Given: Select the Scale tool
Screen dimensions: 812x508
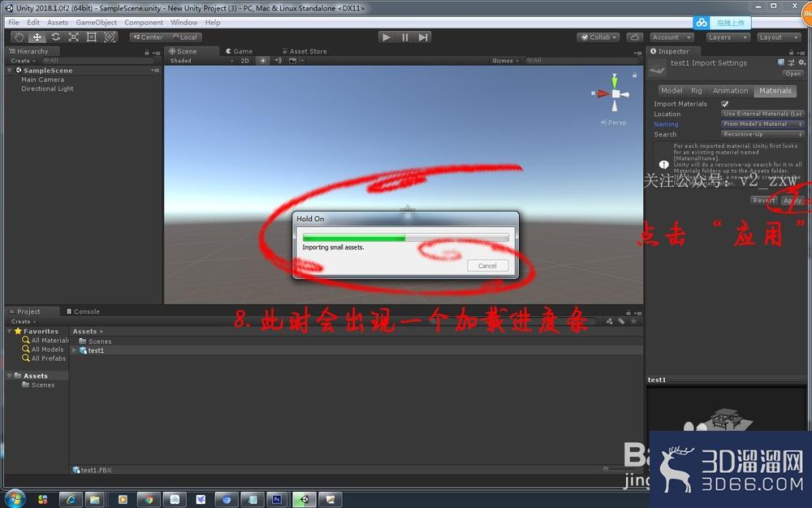Looking at the screenshot, I should (74, 37).
